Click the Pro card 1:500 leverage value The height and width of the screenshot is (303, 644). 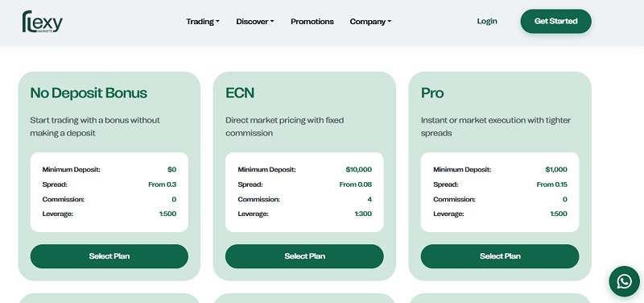pyautogui.click(x=559, y=214)
